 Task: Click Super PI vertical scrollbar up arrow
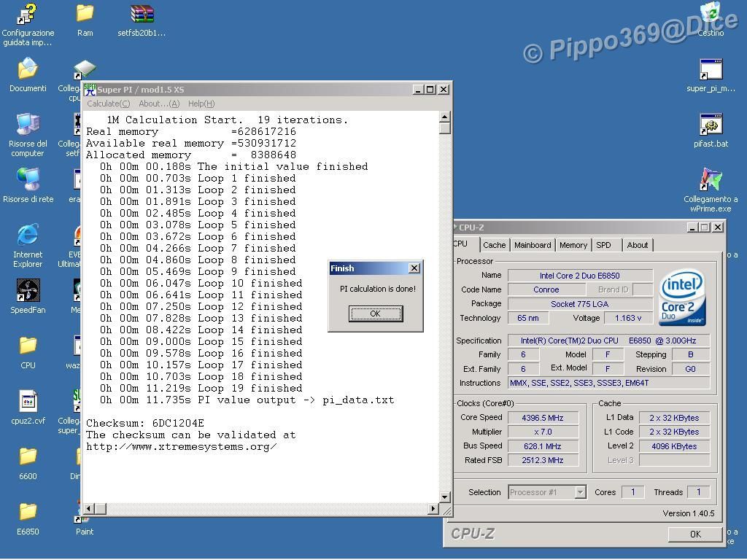click(444, 117)
